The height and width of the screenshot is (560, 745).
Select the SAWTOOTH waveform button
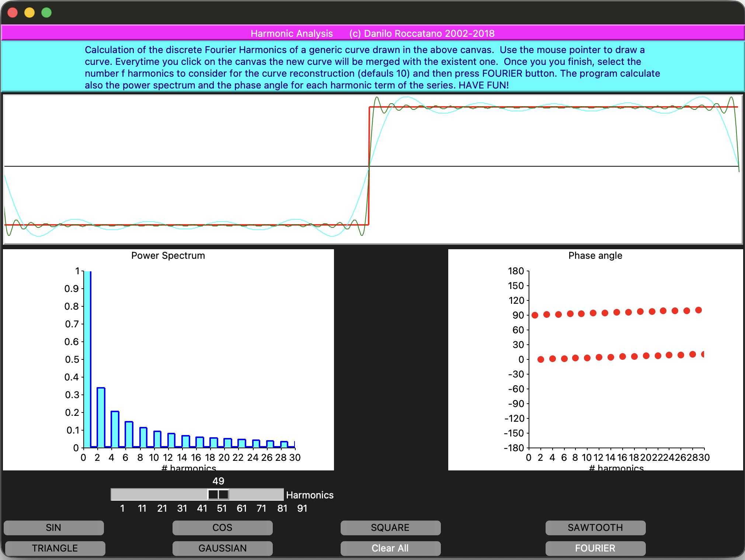click(595, 528)
